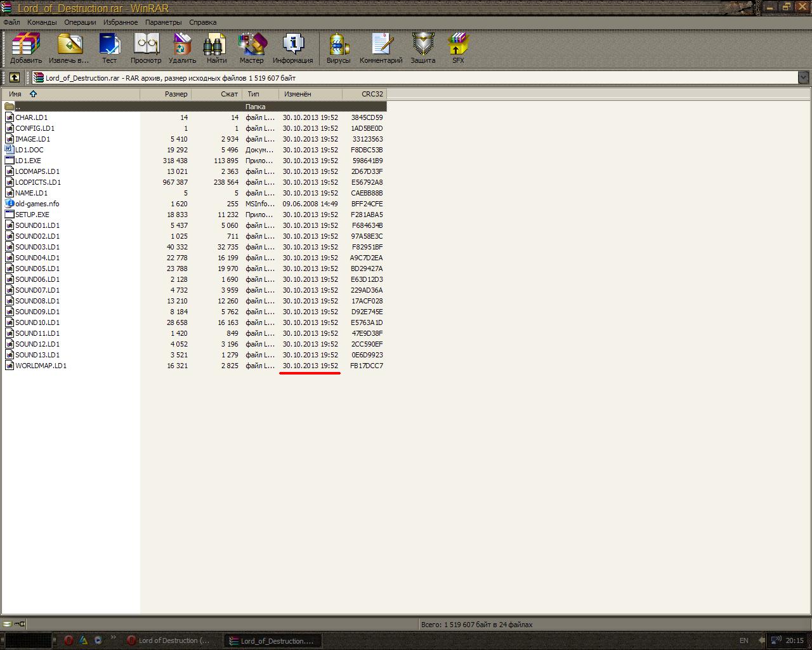Sort files by CRC32 column header
This screenshot has width=812, height=650.
tap(364, 94)
